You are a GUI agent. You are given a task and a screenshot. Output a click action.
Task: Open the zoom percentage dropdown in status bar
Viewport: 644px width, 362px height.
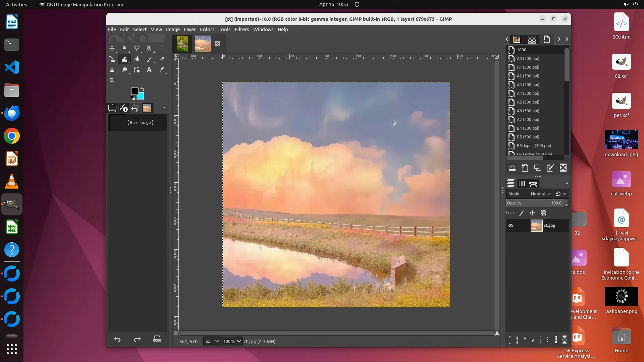(239, 342)
